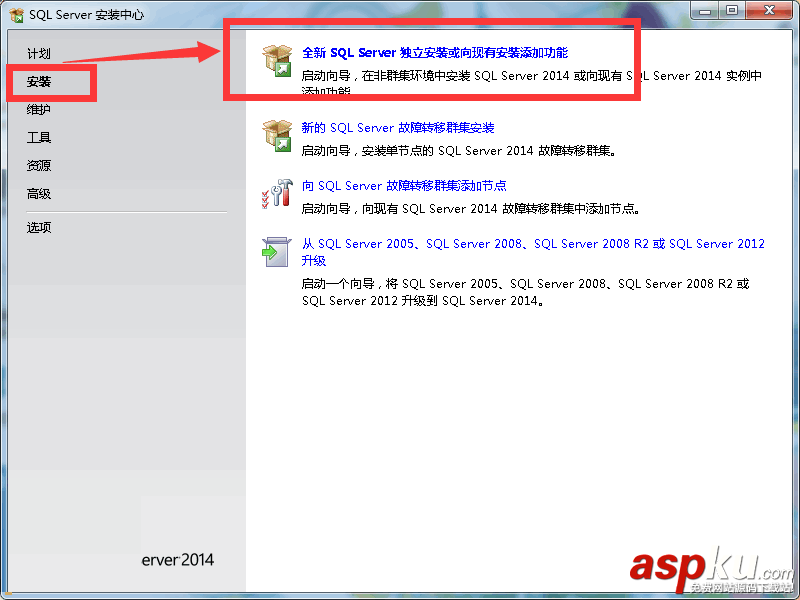
Task: Click description text 安装单节点的 SQL Server 2014 故障转移群集
Action: [x=489, y=151]
